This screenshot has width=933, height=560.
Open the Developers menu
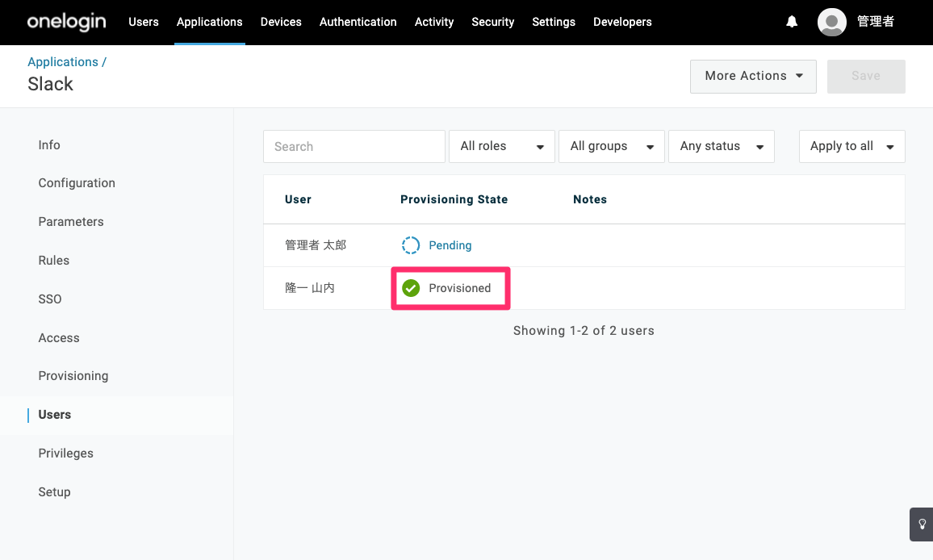click(x=622, y=22)
